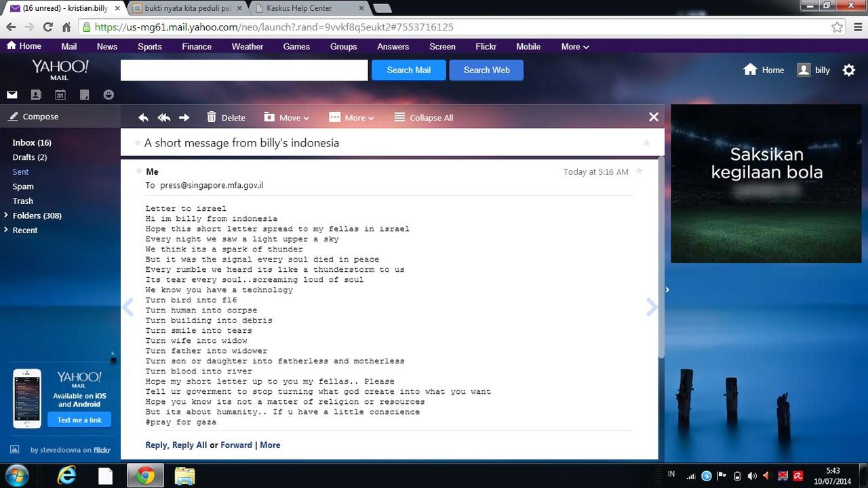Click the message pane vertical scrollbar
Image resolution: width=868 pixels, height=488 pixels.
click(x=661, y=258)
